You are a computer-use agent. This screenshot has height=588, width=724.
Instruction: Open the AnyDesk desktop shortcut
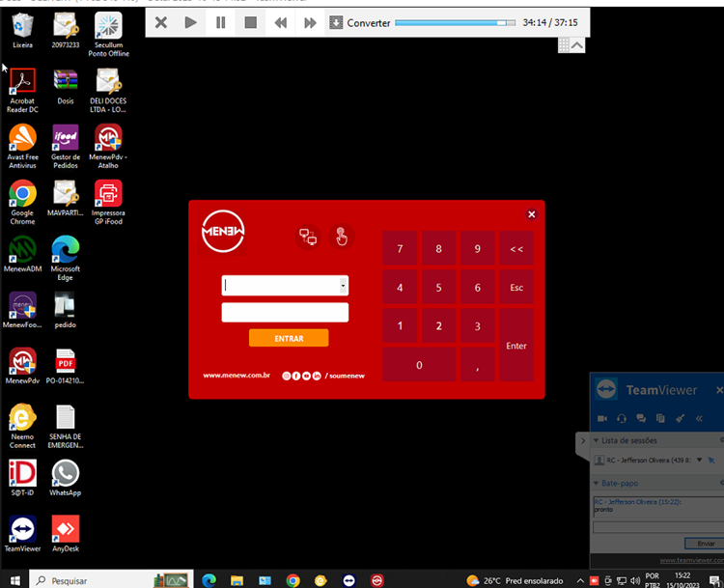(65, 534)
